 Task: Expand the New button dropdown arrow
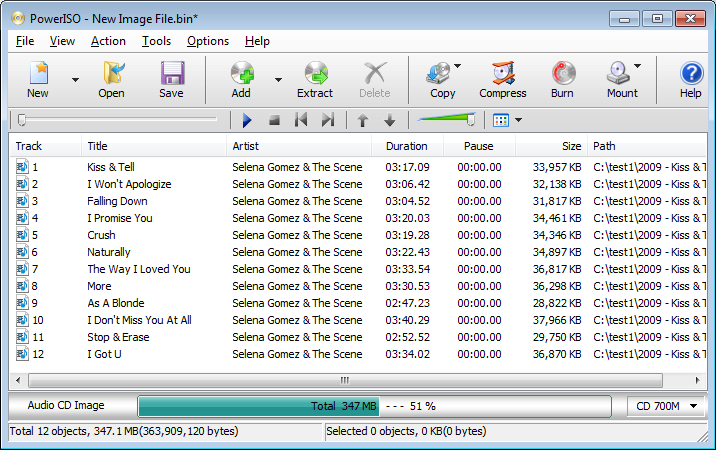pos(75,80)
